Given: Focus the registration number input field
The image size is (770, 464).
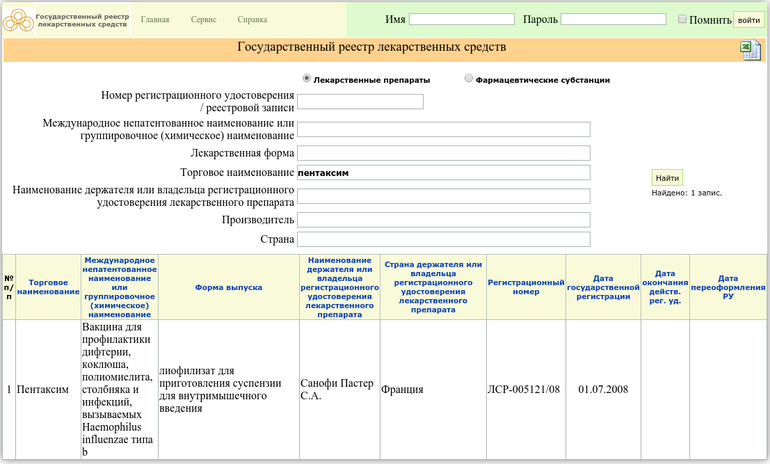Looking at the screenshot, I should (360, 101).
